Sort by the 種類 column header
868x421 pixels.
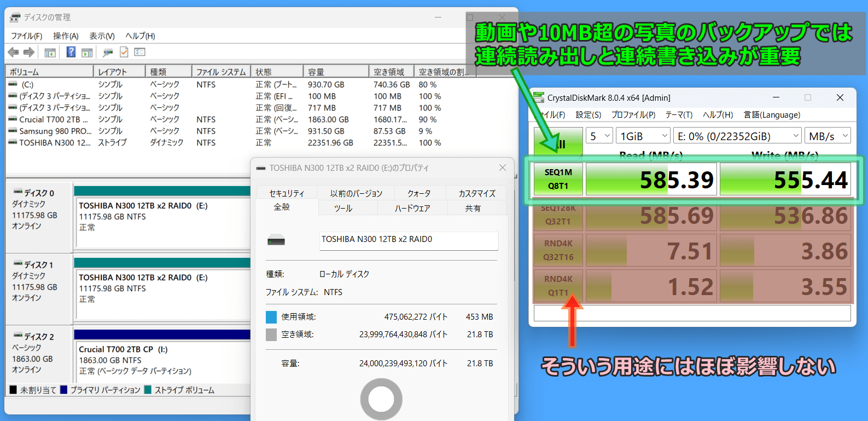click(x=168, y=72)
